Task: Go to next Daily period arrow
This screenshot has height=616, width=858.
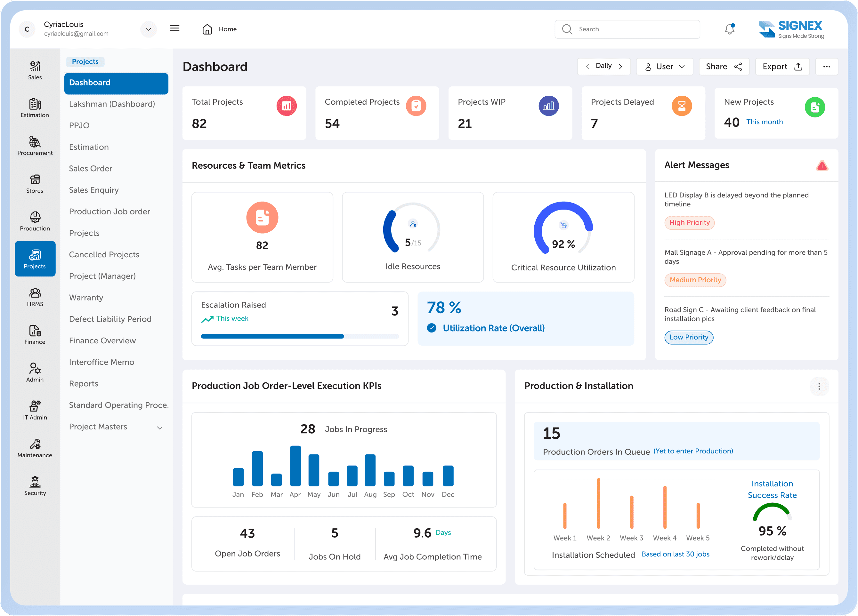Action: [x=620, y=67]
